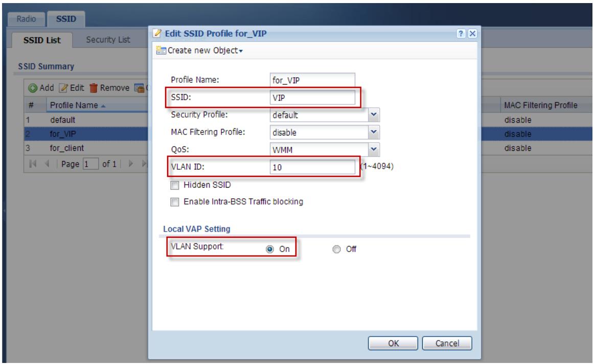Image resolution: width=594 pixels, height=364 pixels.
Task: Expand the Security Profile dropdown
Action: point(374,115)
